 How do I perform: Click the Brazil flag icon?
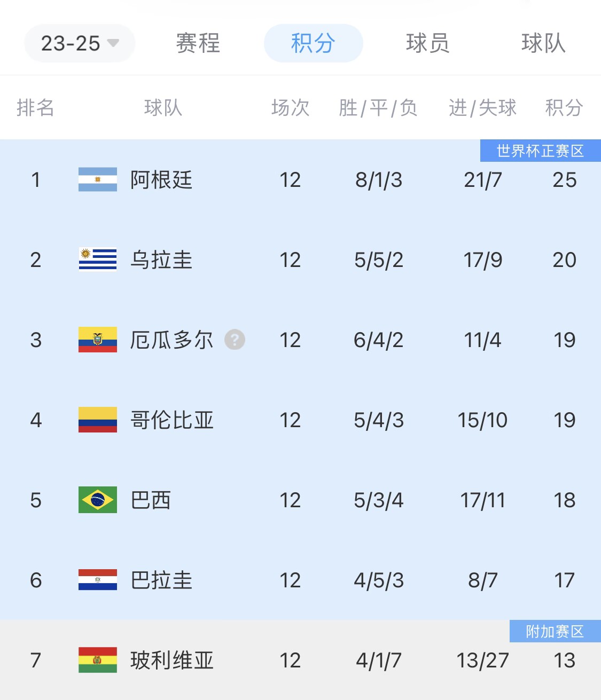click(x=98, y=500)
